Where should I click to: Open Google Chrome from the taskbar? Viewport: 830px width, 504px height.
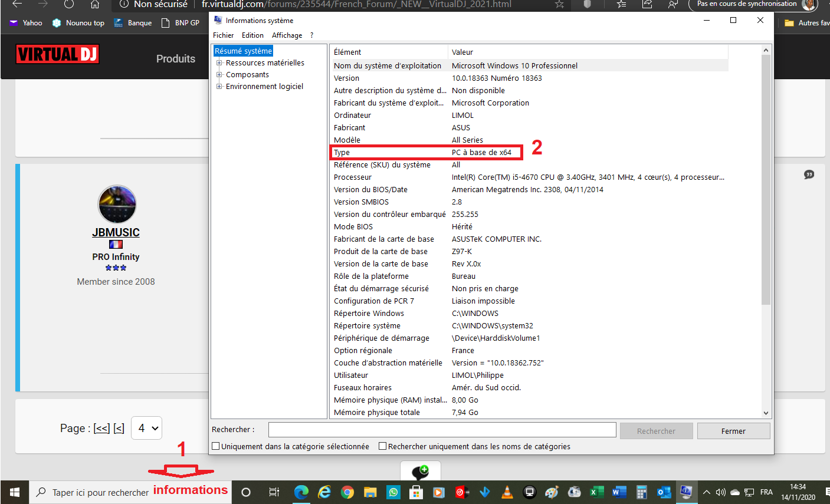point(347,492)
